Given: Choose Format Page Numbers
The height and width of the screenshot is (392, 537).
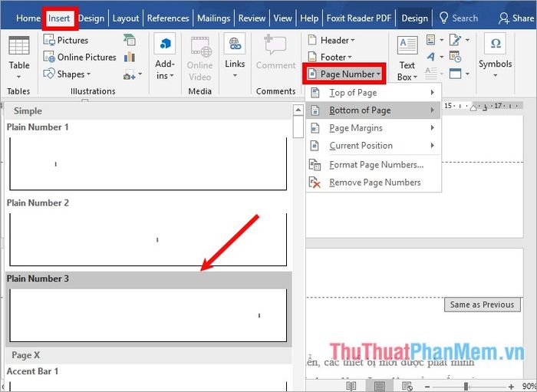Looking at the screenshot, I should (x=373, y=165).
